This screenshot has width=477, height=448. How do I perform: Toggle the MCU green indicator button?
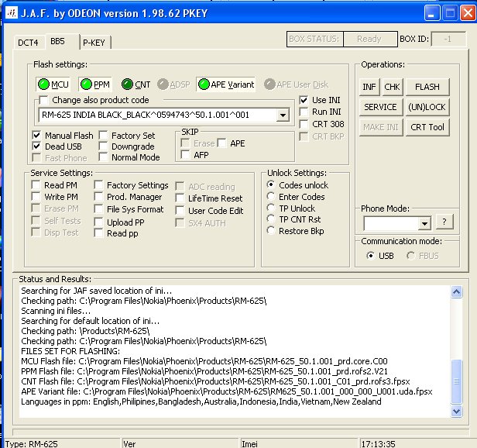53,84
